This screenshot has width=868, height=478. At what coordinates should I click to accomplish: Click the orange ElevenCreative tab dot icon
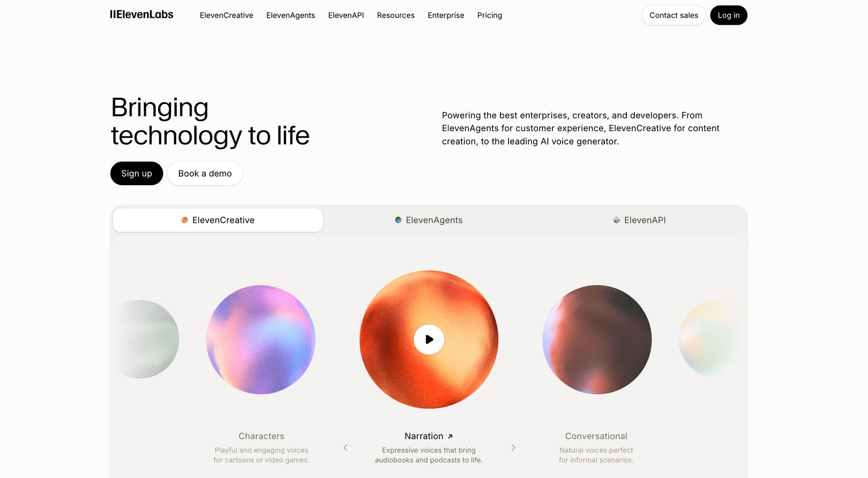pos(184,220)
